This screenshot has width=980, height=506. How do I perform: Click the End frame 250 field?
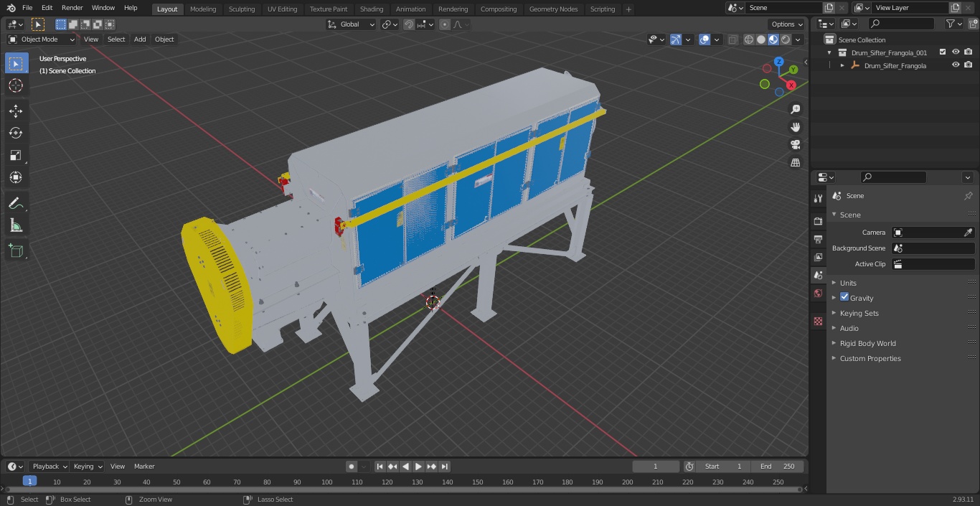pyautogui.click(x=778, y=467)
